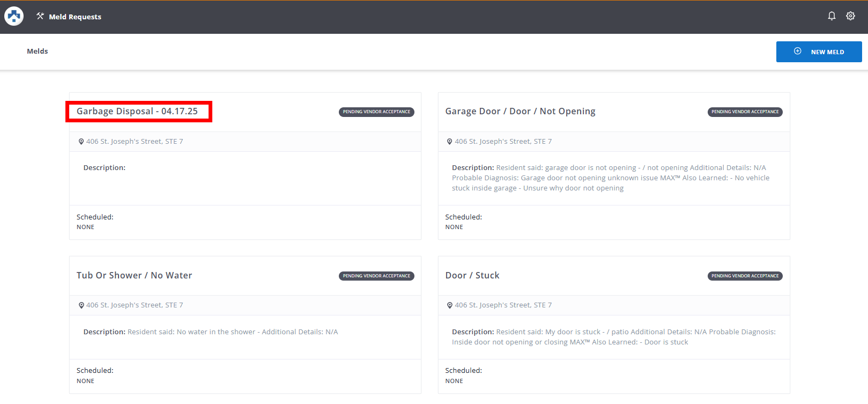Click the Pending Vendor Acceptance badge on Garage Door
The height and width of the screenshot is (404, 868).
(745, 112)
